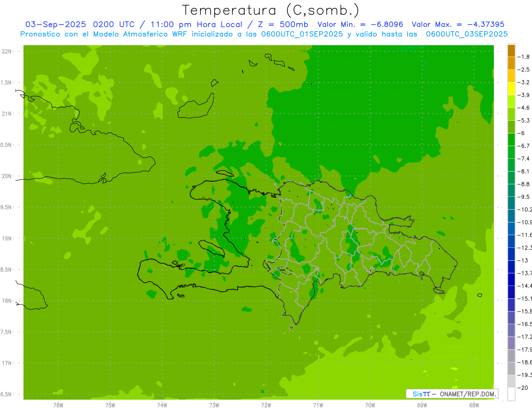Click the "71W" longitude label
This screenshot has height=411, width=532.
pos(318,405)
